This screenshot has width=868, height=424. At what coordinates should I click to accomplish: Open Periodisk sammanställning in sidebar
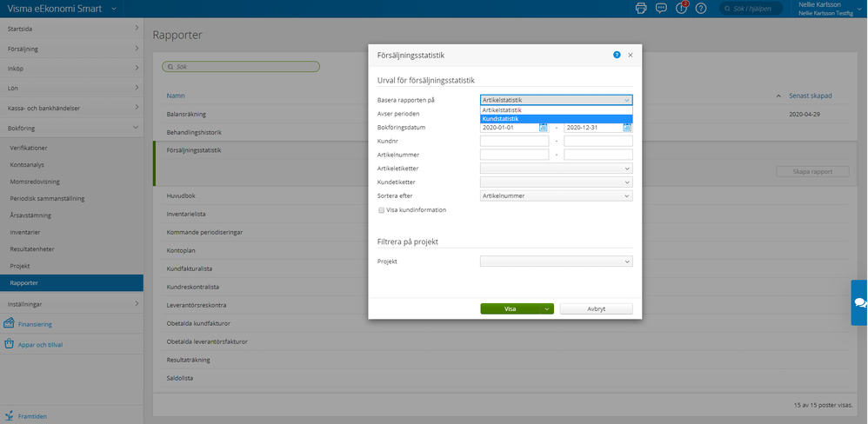pyautogui.click(x=47, y=198)
